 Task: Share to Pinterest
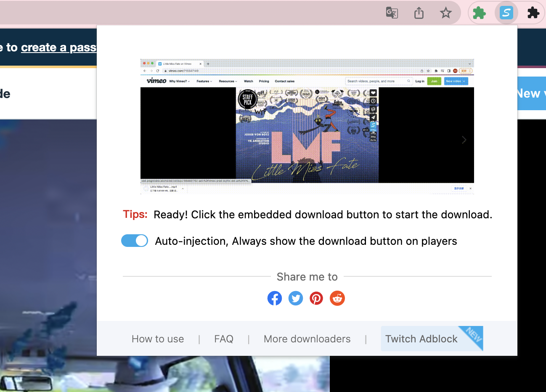point(316,298)
